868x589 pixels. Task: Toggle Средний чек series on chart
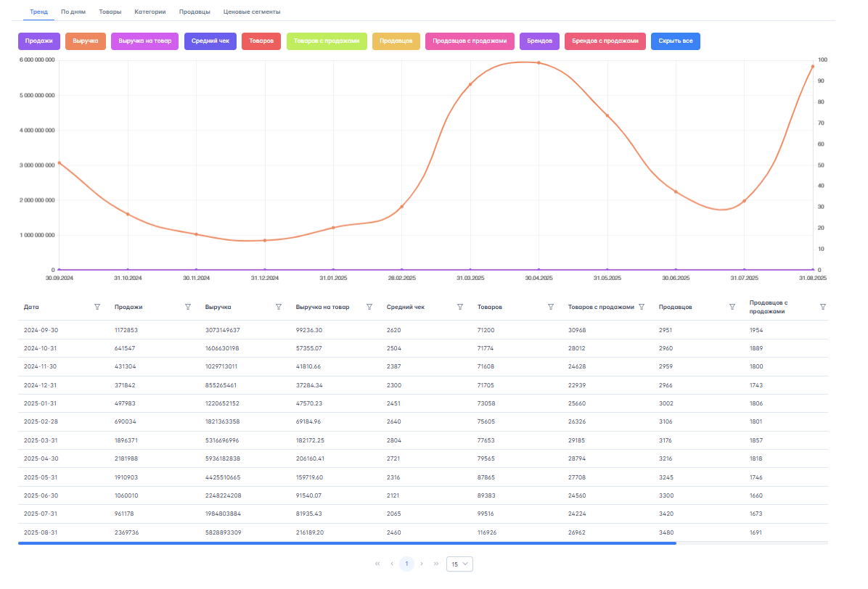point(210,41)
